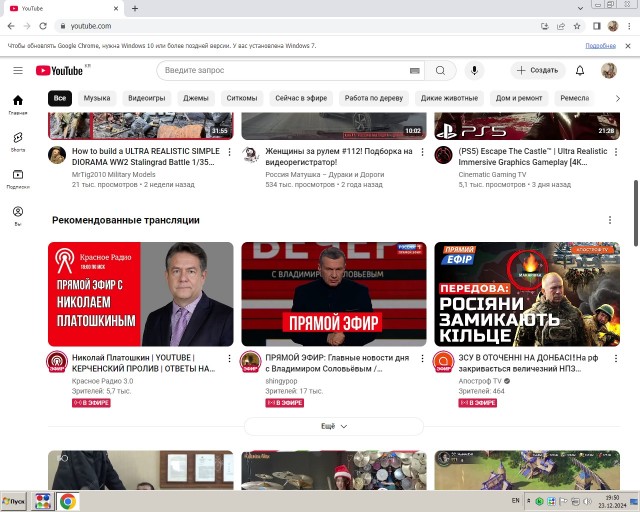Open Росіяни замикають кільце thumbnail
The width and height of the screenshot is (640, 512).
(527, 294)
